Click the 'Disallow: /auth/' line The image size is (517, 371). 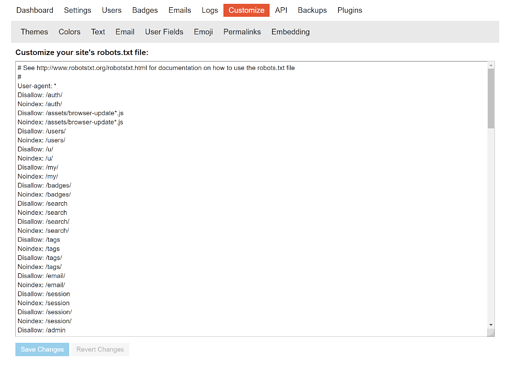(x=40, y=95)
